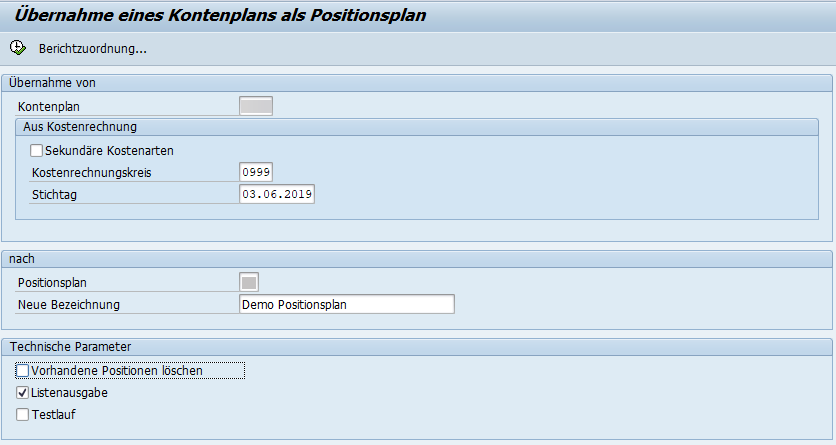Click Kostenrechnungskreis field with 0999
Viewport: 836px width, 445px height.
[x=256, y=172]
